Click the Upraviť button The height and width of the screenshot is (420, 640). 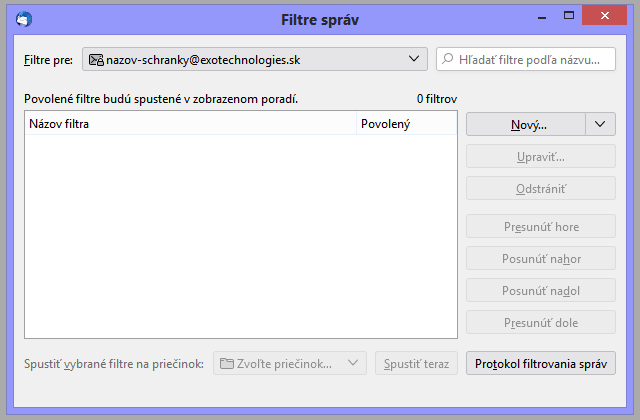click(x=541, y=156)
